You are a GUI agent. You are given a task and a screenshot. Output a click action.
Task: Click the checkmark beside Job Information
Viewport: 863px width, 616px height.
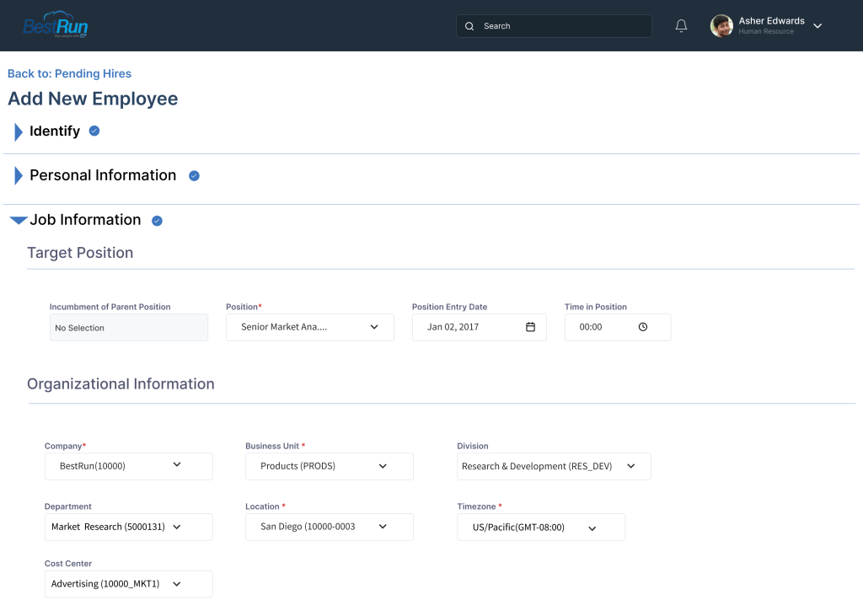coord(157,220)
